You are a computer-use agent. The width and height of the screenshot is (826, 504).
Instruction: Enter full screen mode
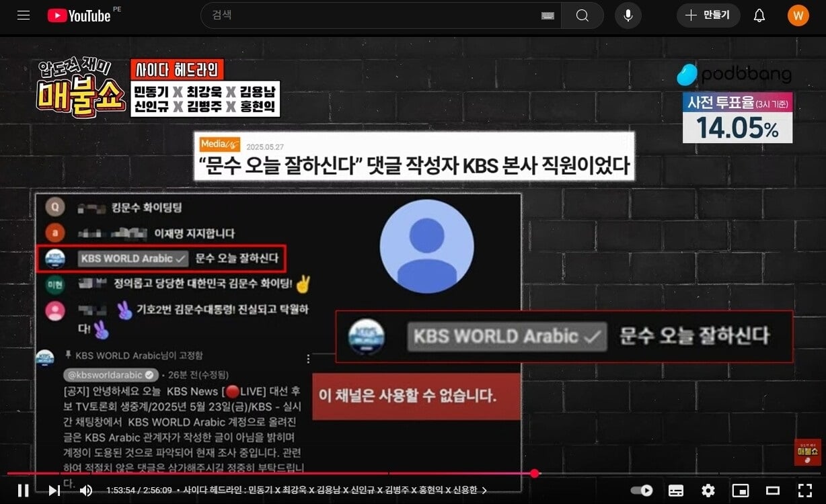point(805,491)
